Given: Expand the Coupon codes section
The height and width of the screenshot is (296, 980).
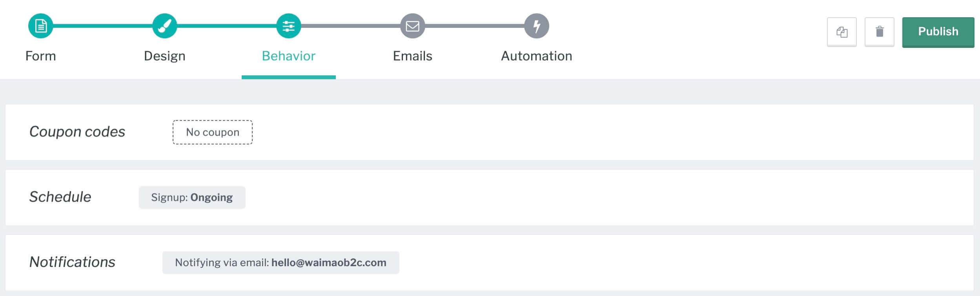Looking at the screenshot, I should click(77, 132).
